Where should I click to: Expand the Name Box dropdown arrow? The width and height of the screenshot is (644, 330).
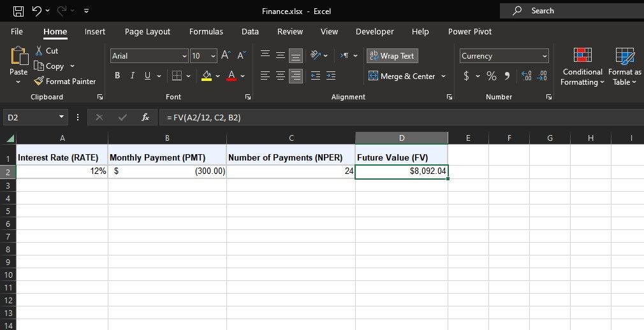click(61, 117)
